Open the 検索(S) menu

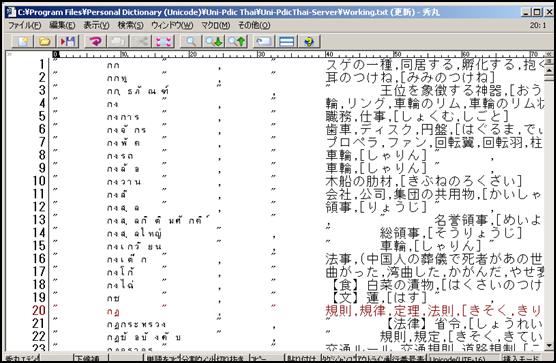click(x=130, y=26)
